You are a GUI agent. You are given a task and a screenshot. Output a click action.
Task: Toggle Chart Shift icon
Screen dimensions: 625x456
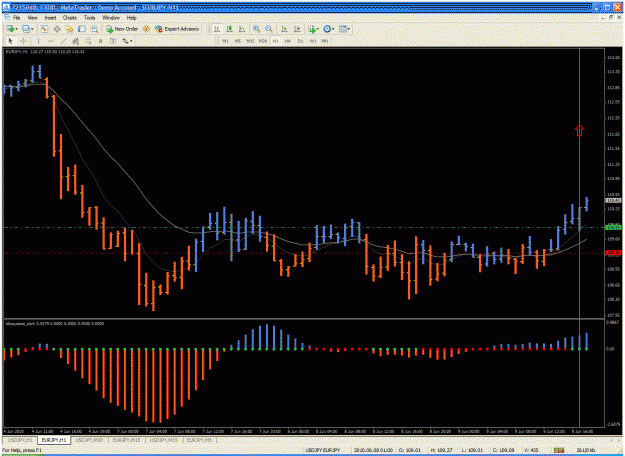click(x=297, y=29)
